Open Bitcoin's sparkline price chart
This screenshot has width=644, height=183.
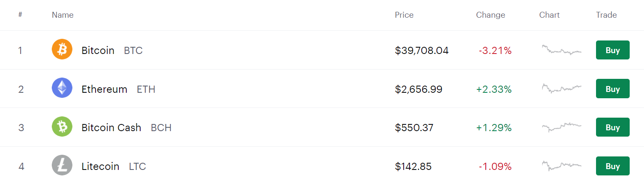coord(562,50)
